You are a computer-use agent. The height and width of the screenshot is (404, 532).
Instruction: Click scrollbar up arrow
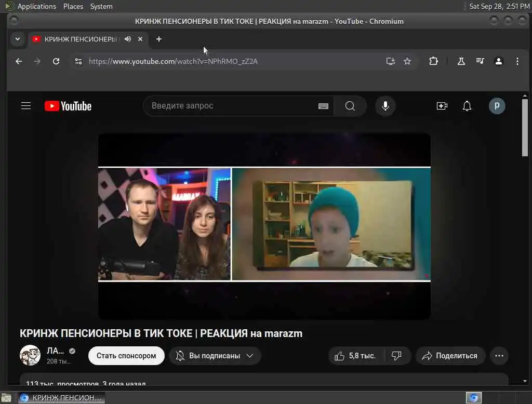click(525, 96)
